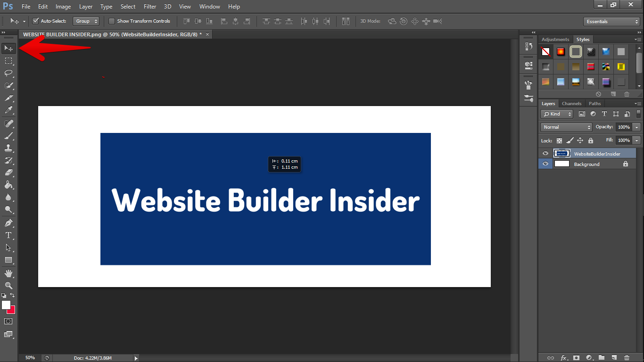Select the Hand tool

click(x=8, y=273)
